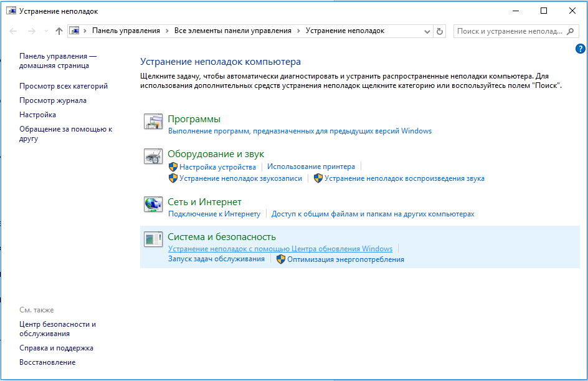Open the Программы category heading

click(194, 119)
